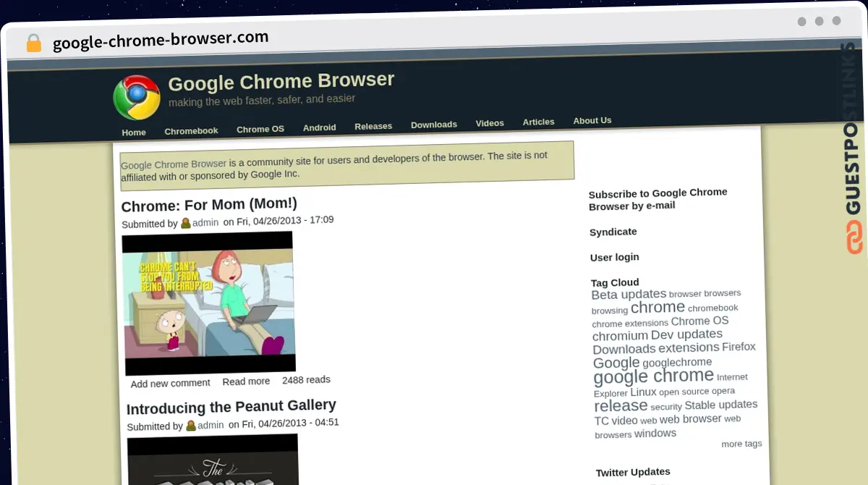Image resolution: width=868 pixels, height=485 pixels.
Task: Click the Guestpostlinks chain logo icon
Action: point(854,238)
